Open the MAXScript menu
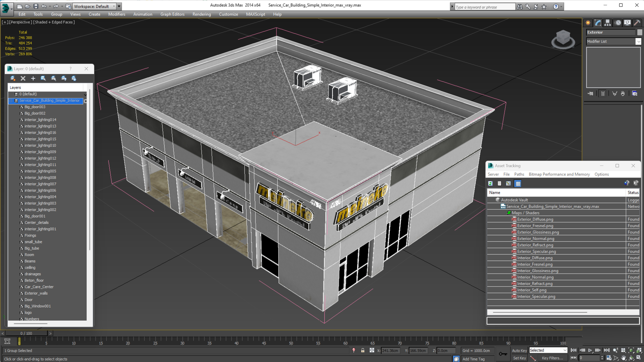 point(255,14)
